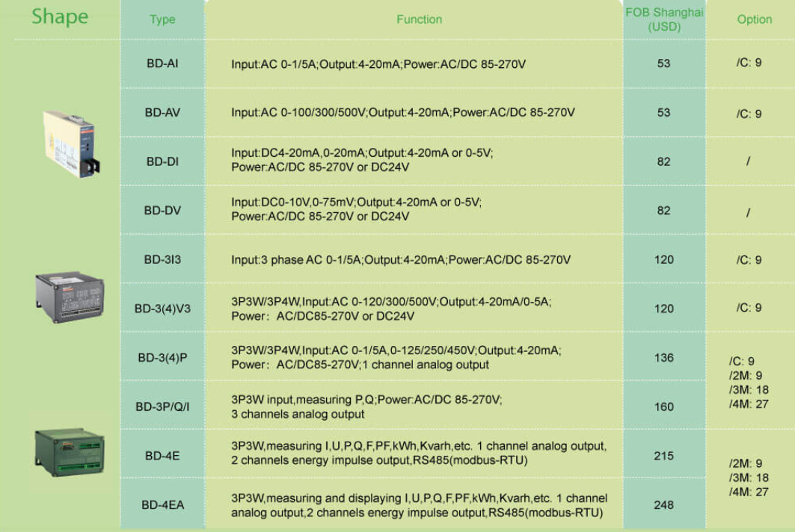Select the 'FOB Shanghai (USD)' column header
The width and height of the screenshot is (795, 532).
[x=664, y=19]
